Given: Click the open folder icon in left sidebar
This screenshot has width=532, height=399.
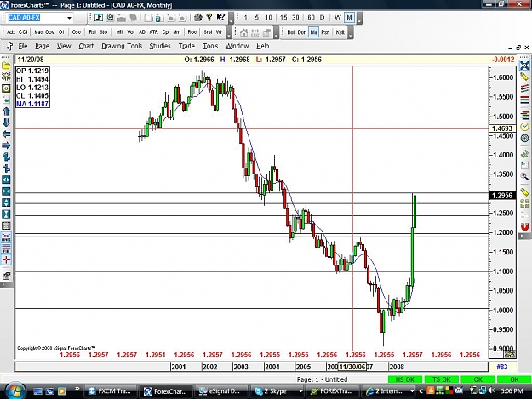Looking at the screenshot, I should (6, 66).
